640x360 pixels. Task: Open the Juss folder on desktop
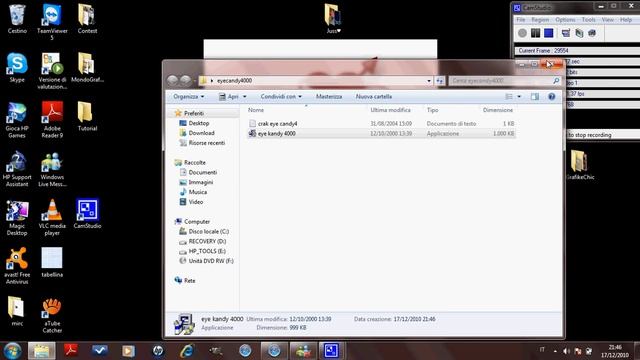click(333, 19)
